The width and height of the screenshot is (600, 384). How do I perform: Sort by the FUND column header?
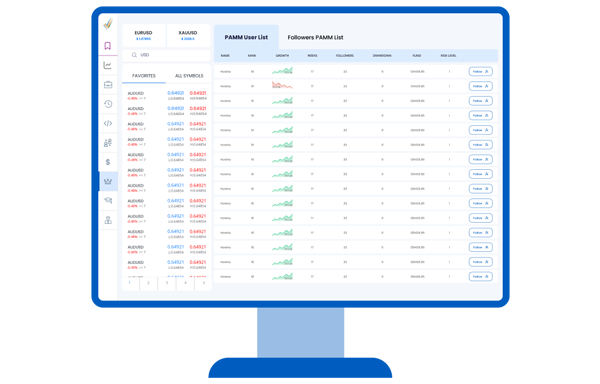(417, 56)
